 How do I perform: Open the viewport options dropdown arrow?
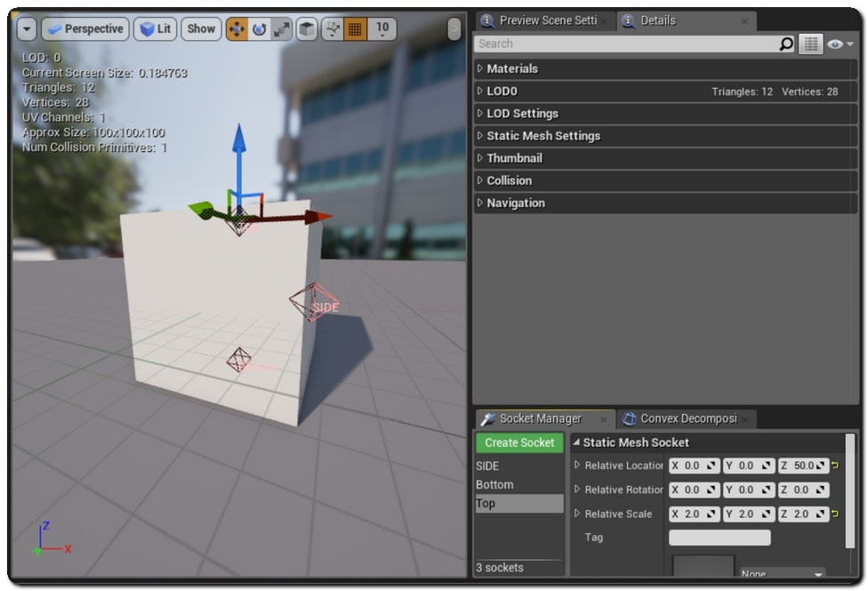tap(27, 28)
